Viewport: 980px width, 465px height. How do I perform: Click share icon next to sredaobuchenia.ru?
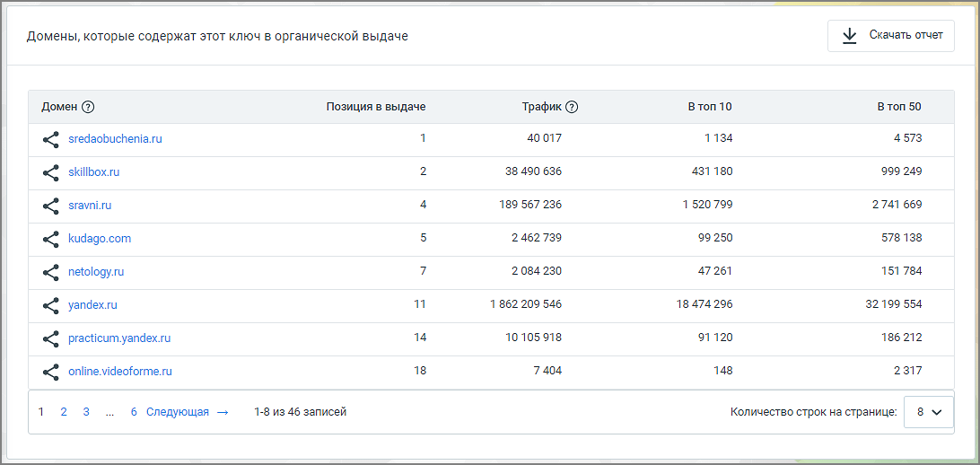(50, 139)
